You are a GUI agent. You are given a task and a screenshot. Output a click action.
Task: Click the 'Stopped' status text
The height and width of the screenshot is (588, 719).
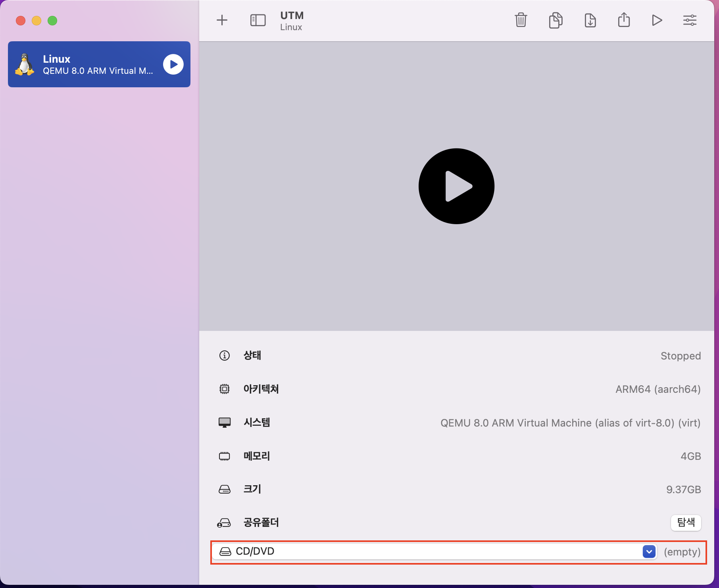[681, 356]
